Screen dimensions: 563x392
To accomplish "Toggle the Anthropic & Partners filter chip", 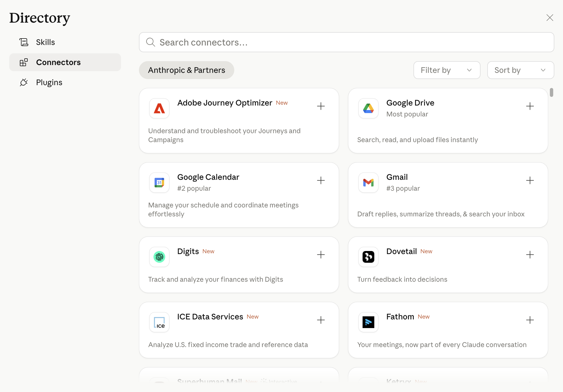I will click(186, 70).
